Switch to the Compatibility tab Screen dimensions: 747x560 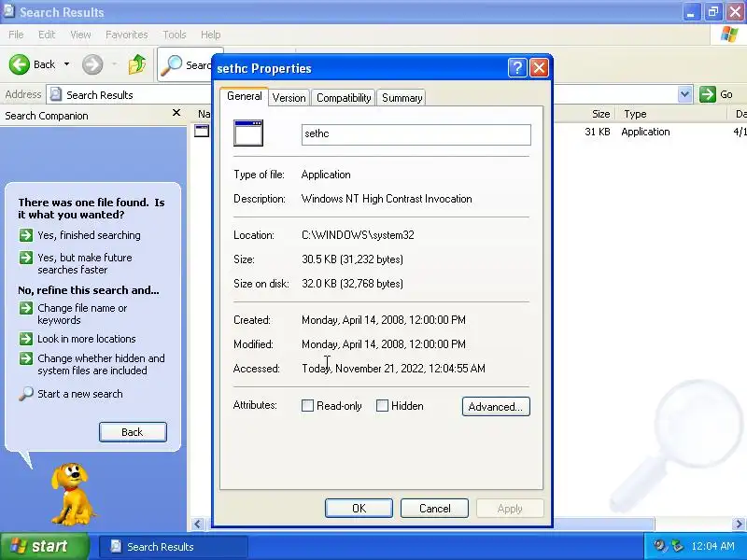[x=344, y=98]
